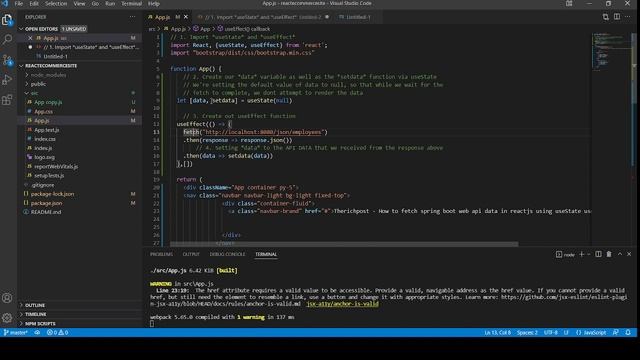Expand the Timeline section
The height and width of the screenshot is (360, 640).
[36, 314]
